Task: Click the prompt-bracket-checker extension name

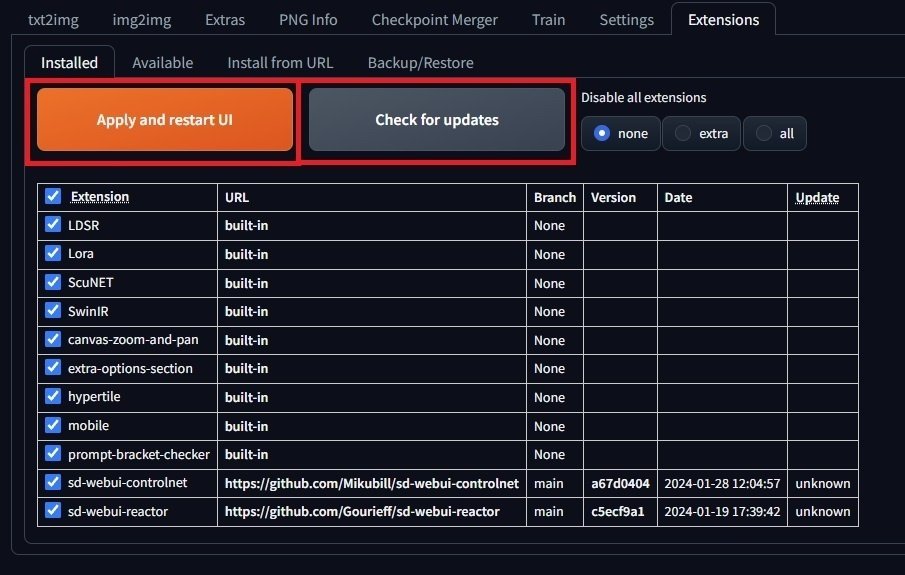Action: (139, 454)
